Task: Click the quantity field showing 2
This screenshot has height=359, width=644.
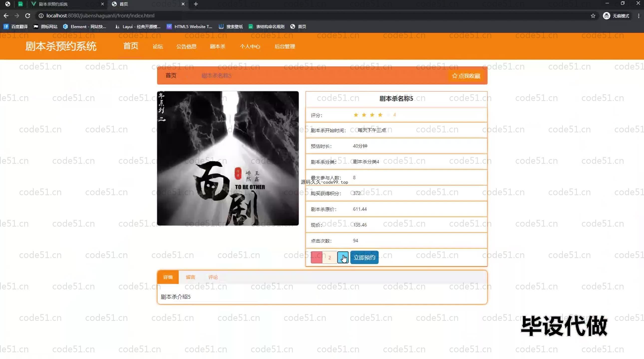Action: [x=330, y=257]
